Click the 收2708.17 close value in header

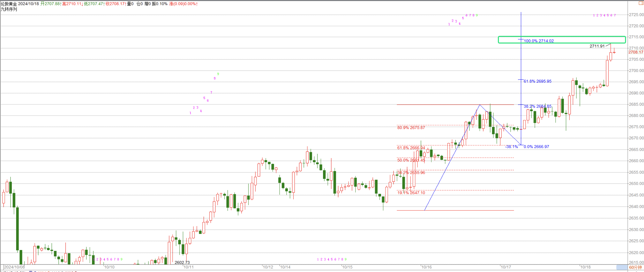point(116,4)
